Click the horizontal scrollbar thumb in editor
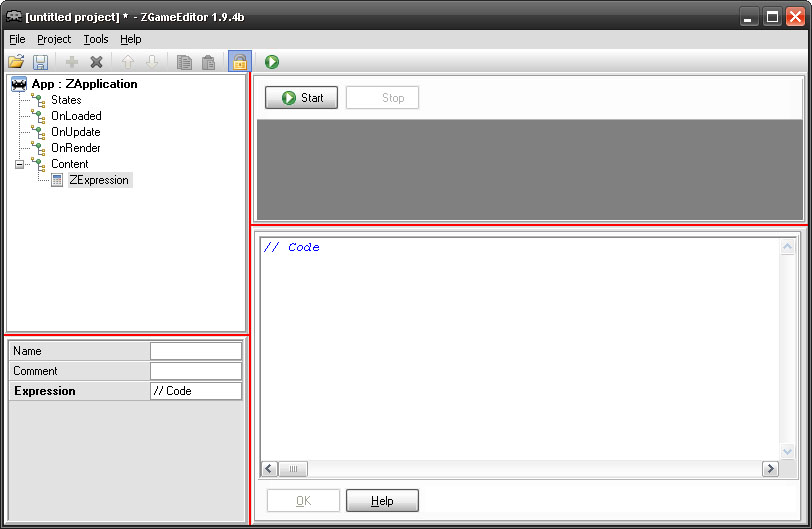The width and height of the screenshot is (812, 529). [x=293, y=469]
